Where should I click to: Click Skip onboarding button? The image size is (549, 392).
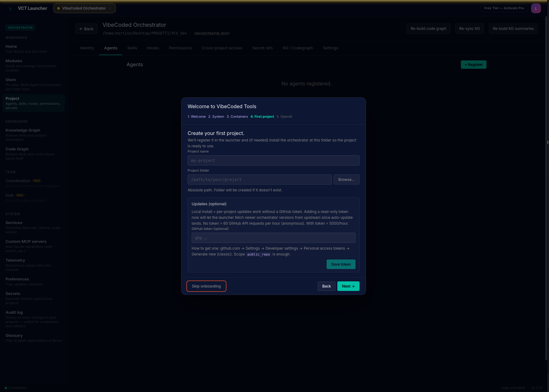[206, 286]
